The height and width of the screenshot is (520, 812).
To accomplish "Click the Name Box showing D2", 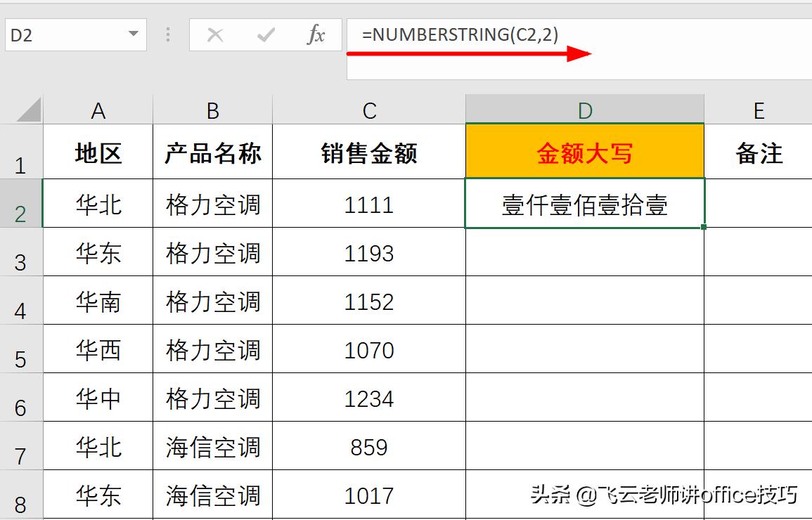I will pyautogui.click(x=63, y=34).
